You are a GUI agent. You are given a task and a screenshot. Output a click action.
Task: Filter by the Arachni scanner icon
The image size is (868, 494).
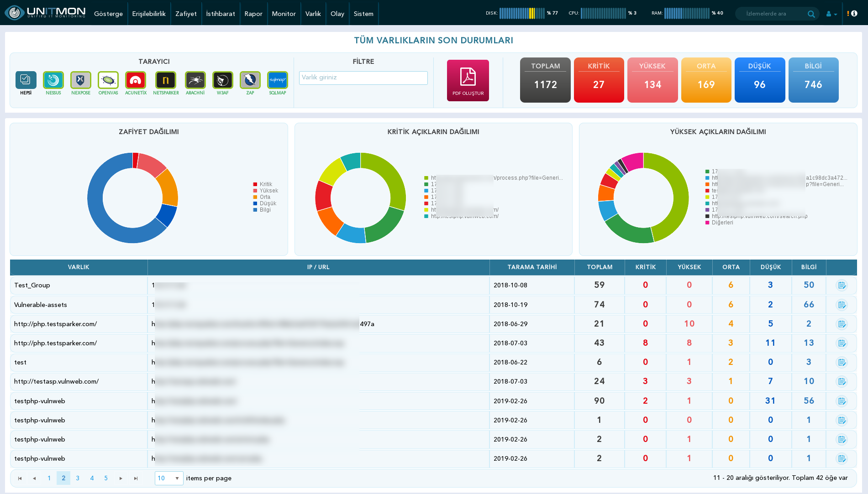[x=195, y=80]
